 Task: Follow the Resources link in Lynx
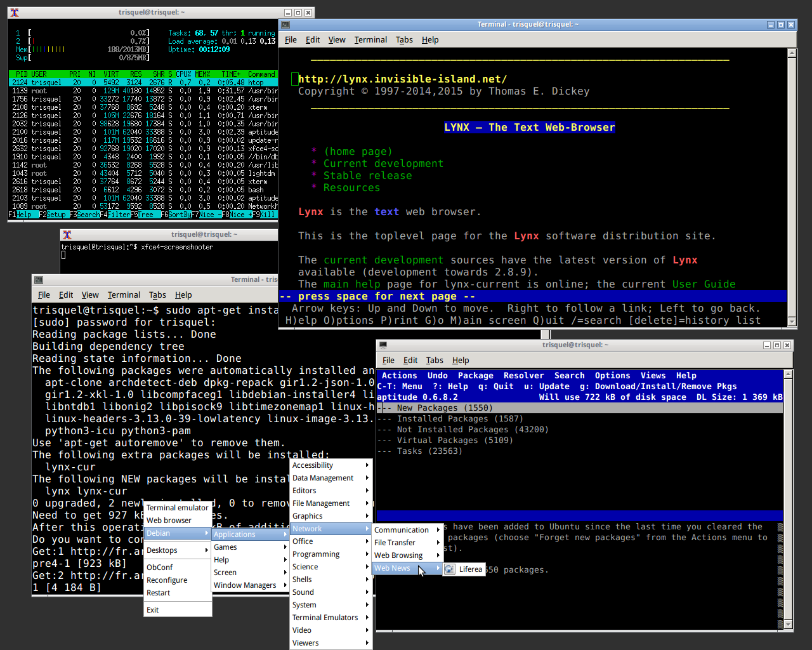[351, 188]
